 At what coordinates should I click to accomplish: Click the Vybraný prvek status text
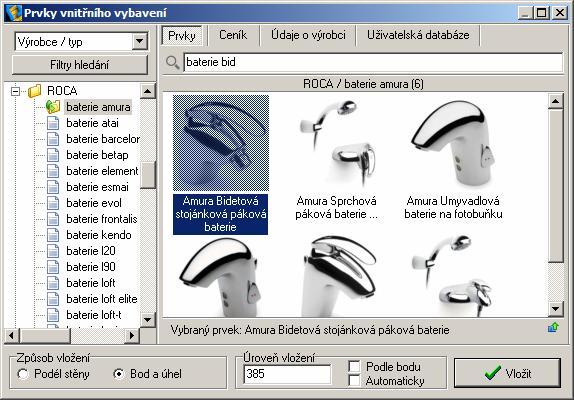pyautogui.click(x=310, y=330)
